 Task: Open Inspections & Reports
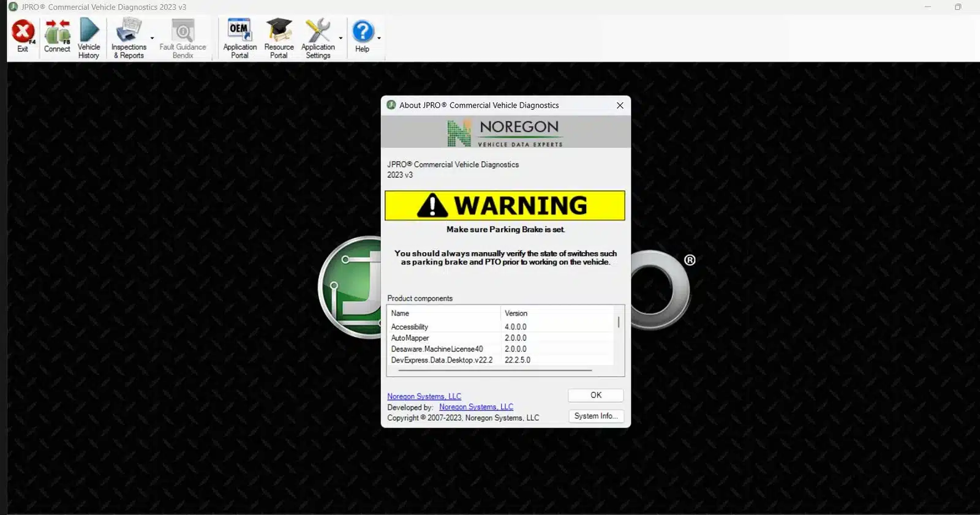(x=129, y=38)
